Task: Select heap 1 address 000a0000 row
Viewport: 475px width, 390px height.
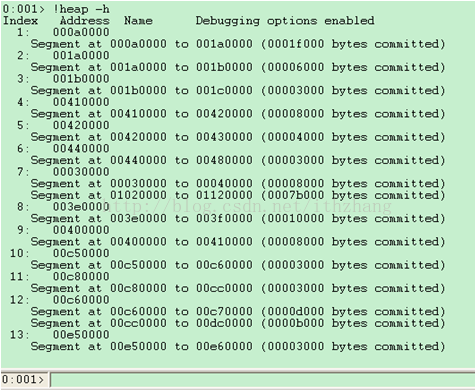Action: pos(63,32)
